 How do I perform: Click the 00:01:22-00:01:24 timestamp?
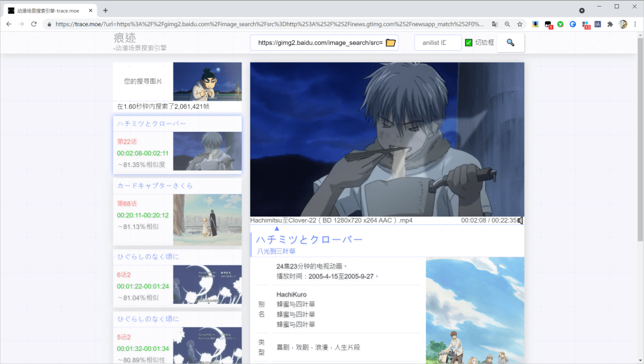pyautogui.click(x=143, y=286)
